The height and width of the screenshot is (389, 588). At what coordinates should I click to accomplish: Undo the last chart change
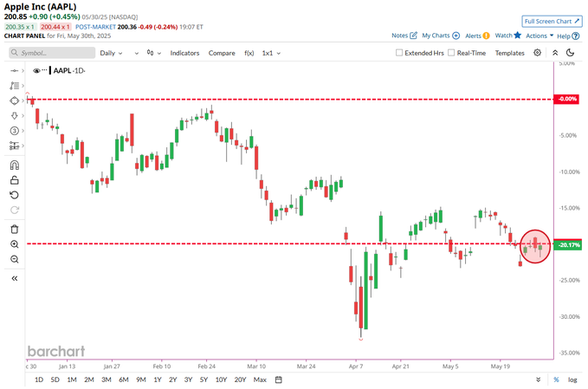(14, 195)
